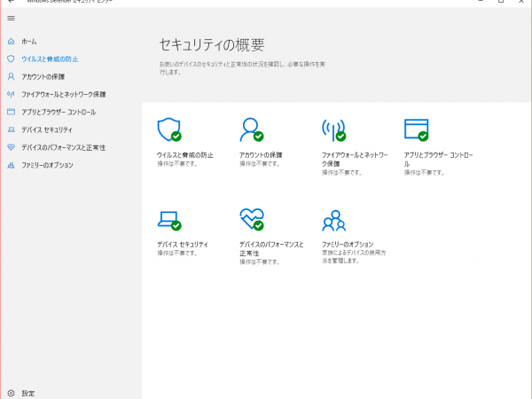Open the large firewall antenna tile icon
The width and height of the screenshot is (532, 399).
[334, 130]
